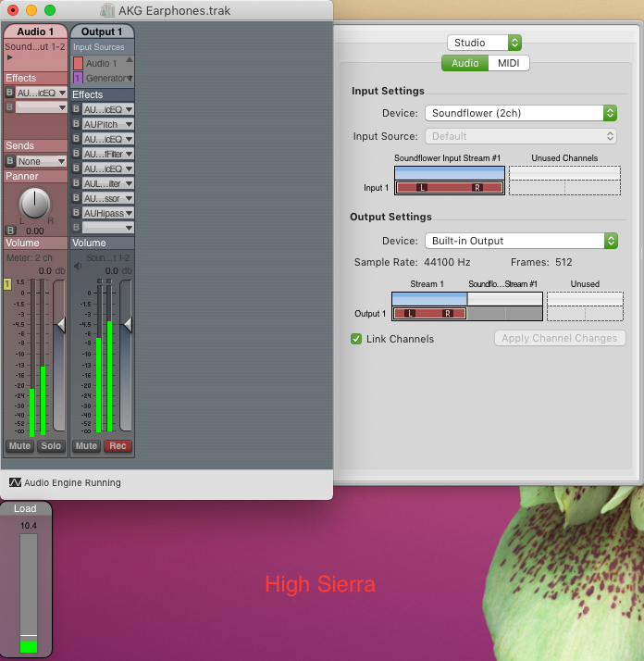Select the Audio 1 track header
The width and height of the screenshot is (644, 661).
tap(35, 31)
